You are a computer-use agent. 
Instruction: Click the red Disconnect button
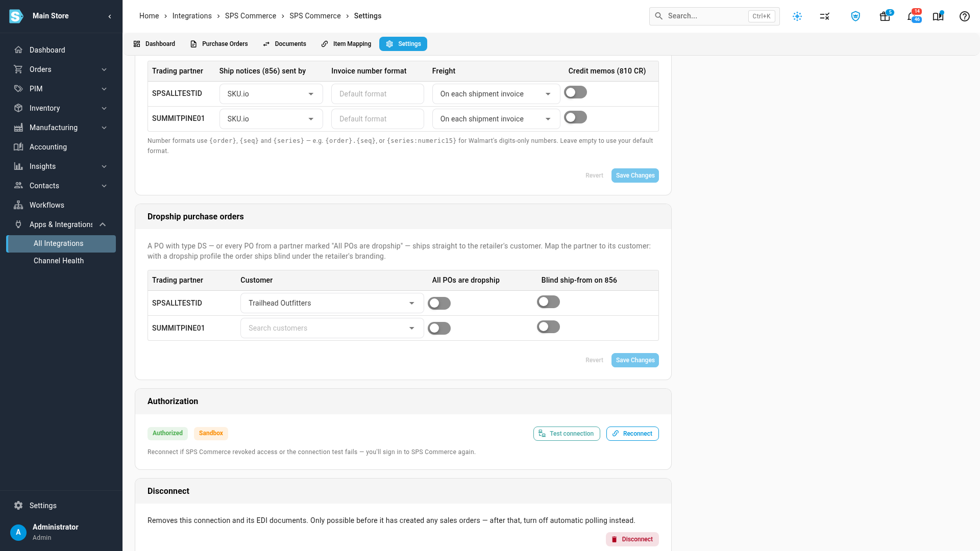pyautogui.click(x=632, y=539)
